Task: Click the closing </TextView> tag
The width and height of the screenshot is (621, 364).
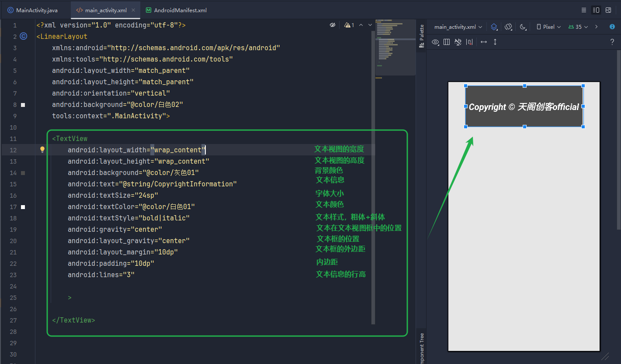Action: pyautogui.click(x=73, y=320)
